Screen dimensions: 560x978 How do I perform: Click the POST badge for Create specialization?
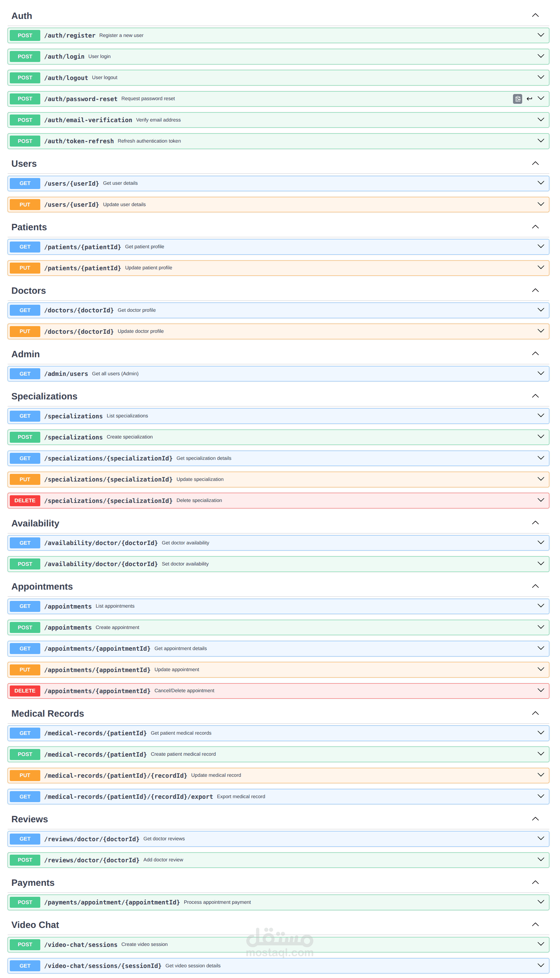25,437
